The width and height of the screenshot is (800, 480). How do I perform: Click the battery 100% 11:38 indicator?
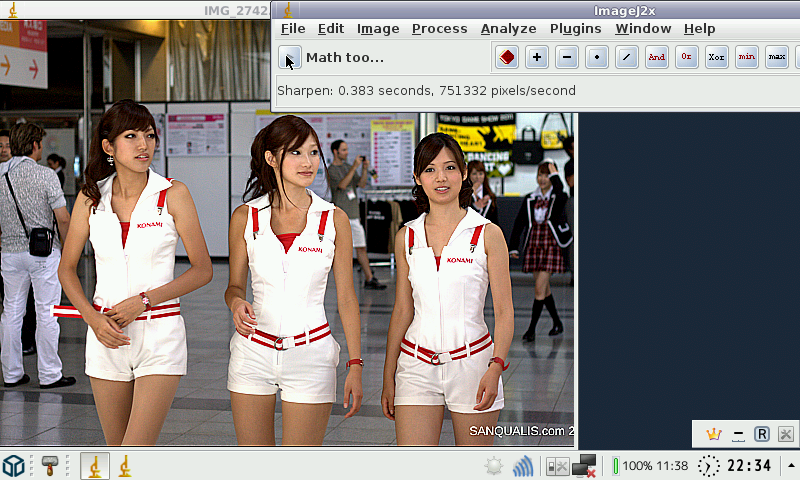650,466
